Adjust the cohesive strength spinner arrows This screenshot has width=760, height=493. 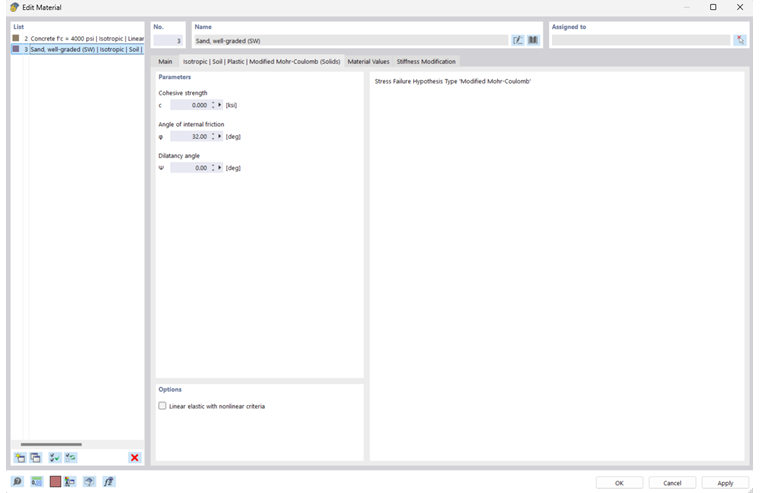pyautogui.click(x=213, y=105)
